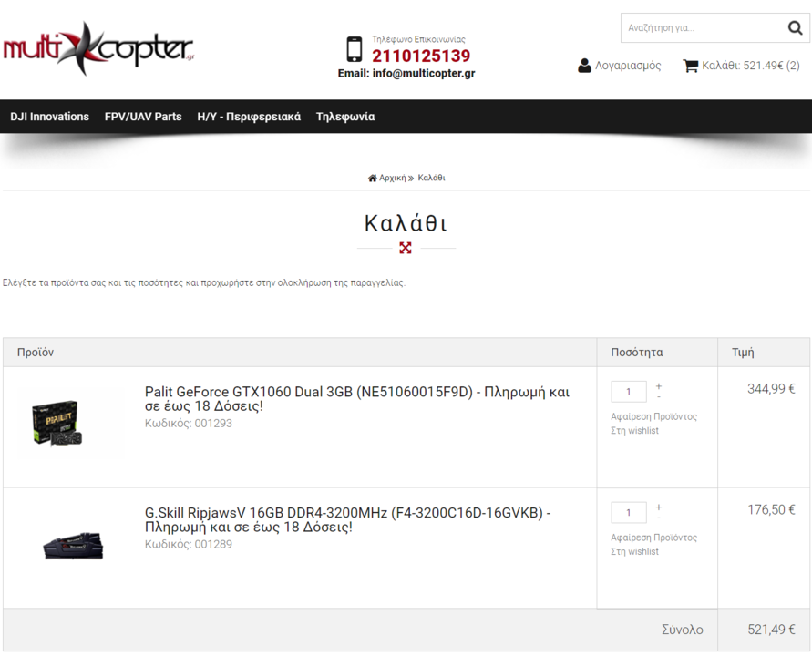
Task: Add G.Skill RipjawsV to wishlist
Action: click(634, 551)
